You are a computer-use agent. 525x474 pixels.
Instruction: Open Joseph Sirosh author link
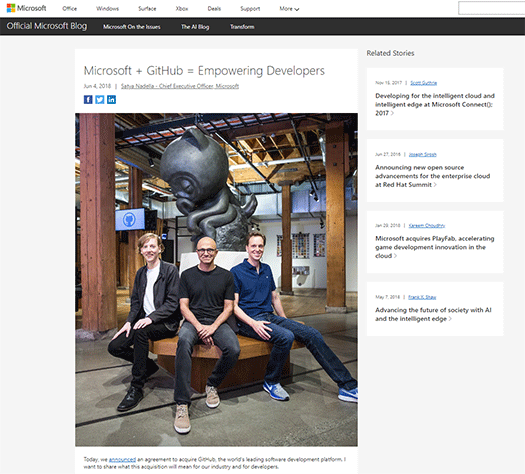pyautogui.click(x=423, y=154)
